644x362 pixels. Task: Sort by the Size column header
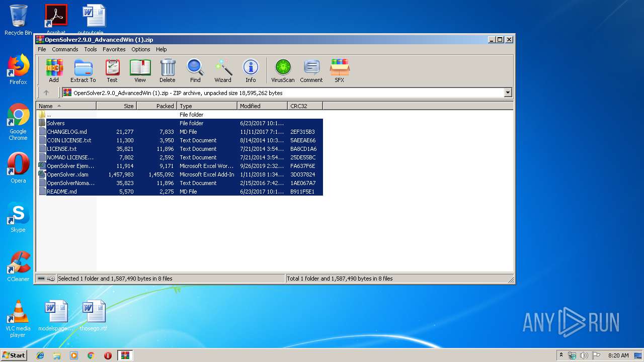(116, 106)
